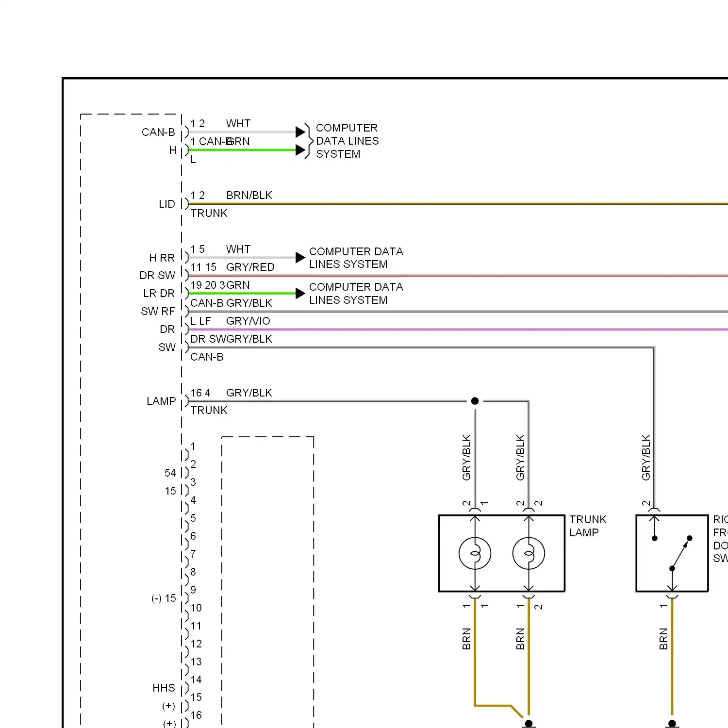This screenshot has width=728, height=728.
Task: Click the arrowhead on WHT wire near H RR
Action: coord(300,258)
